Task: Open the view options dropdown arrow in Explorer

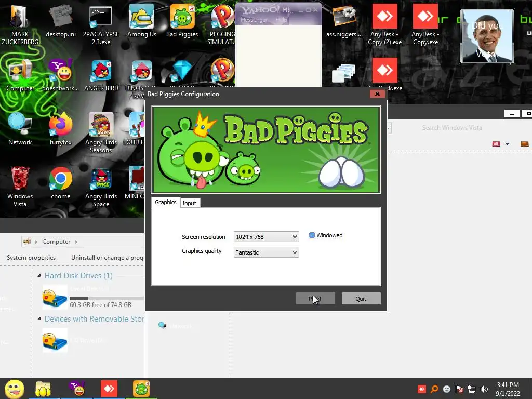Action: click(x=507, y=144)
